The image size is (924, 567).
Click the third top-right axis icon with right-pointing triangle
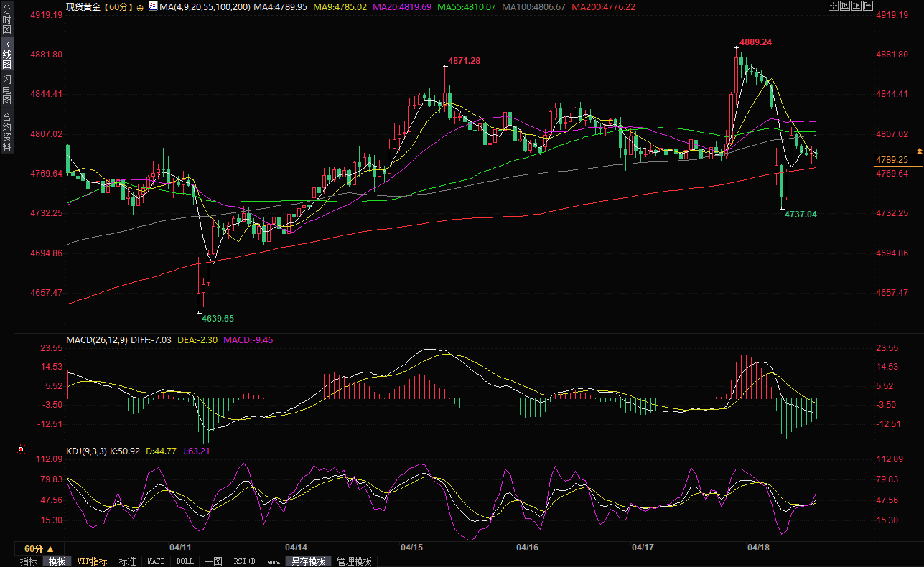[x=857, y=6]
